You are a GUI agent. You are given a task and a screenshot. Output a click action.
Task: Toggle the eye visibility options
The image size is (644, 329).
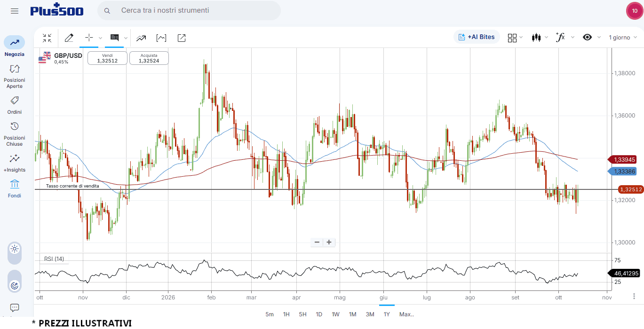587,37
